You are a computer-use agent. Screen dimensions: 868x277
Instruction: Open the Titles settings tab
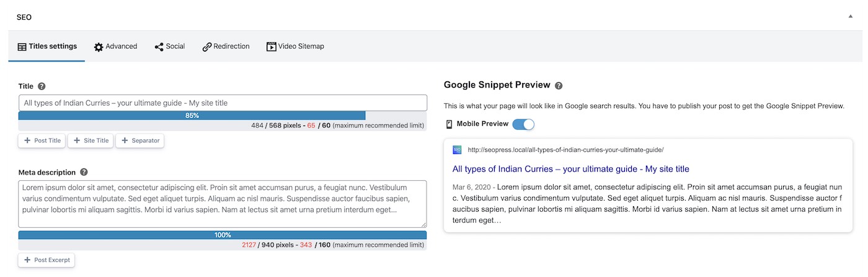point(47,47)
